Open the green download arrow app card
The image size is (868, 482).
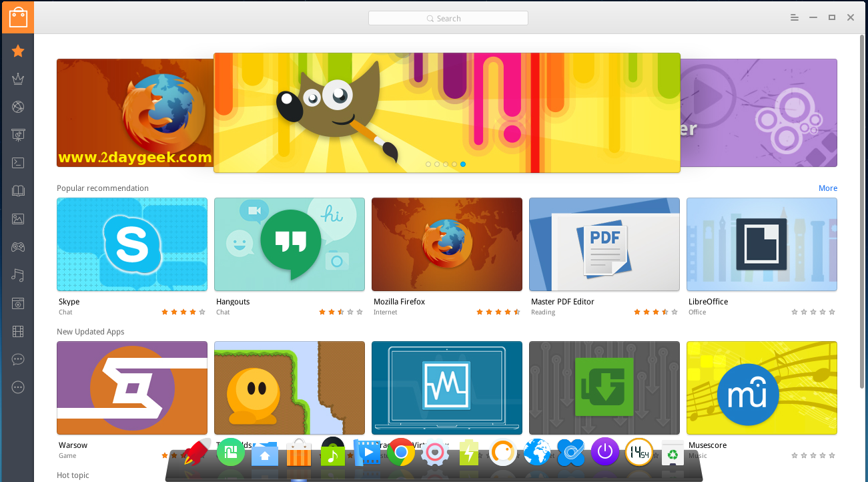(604, 388)
